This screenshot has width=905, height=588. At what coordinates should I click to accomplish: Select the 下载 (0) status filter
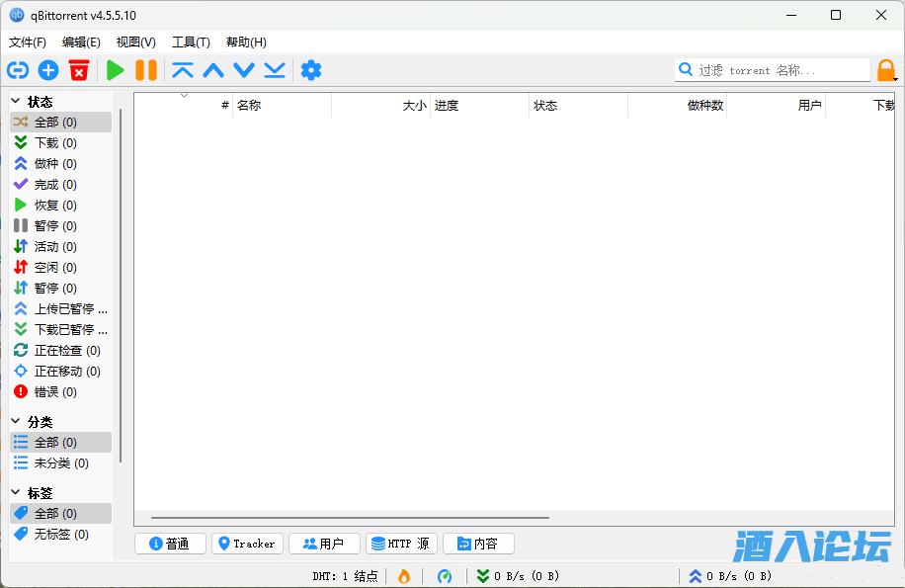pyautogui.click(x=55, y=143)
